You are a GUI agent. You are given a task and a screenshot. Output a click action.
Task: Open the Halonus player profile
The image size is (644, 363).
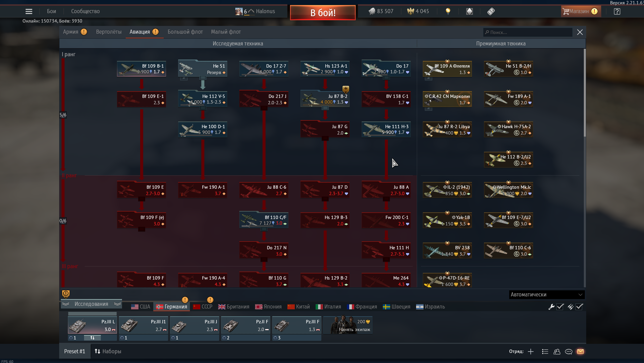pos(266,11)
